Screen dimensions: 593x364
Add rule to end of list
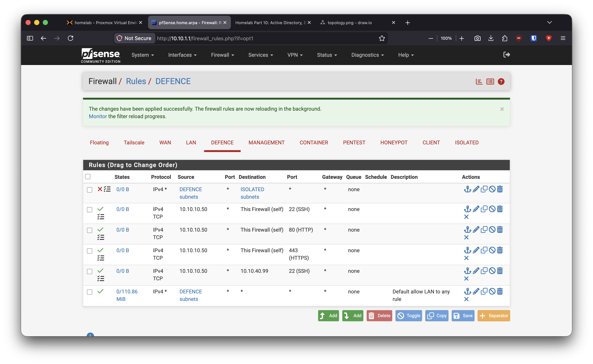click(353, 315)
